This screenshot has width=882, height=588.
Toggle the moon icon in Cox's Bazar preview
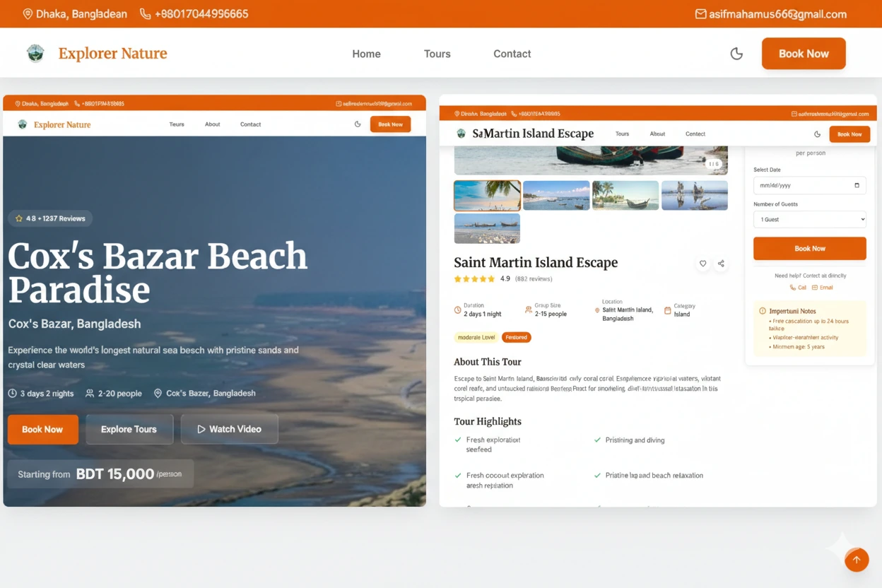coord(358,124)
